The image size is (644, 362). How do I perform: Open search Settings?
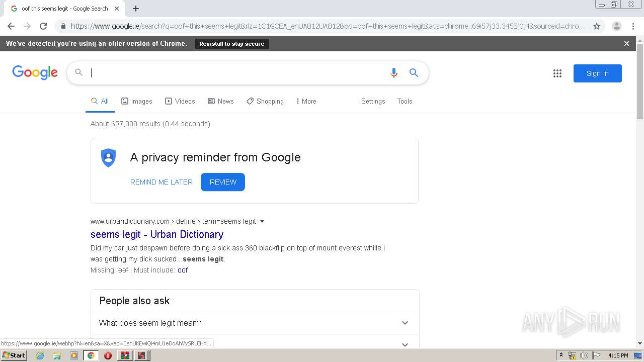[373, 101]
